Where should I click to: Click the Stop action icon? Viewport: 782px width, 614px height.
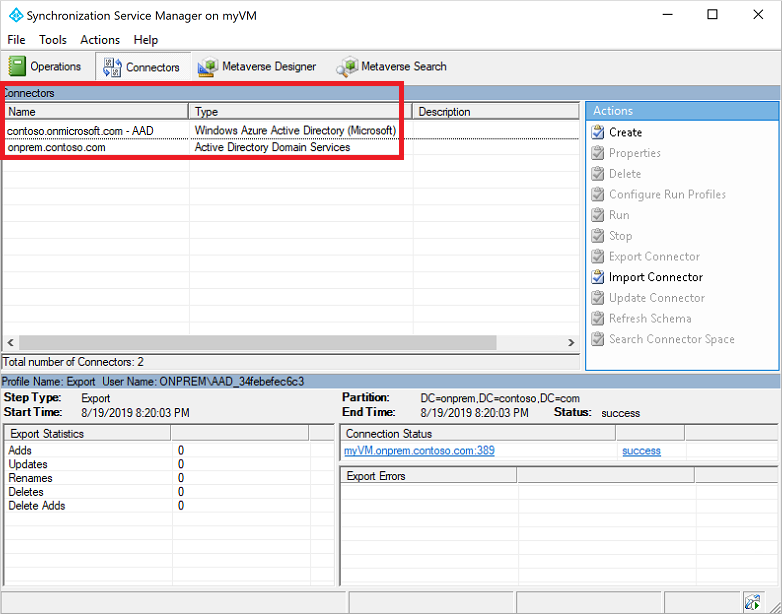(x=597, y=236)
